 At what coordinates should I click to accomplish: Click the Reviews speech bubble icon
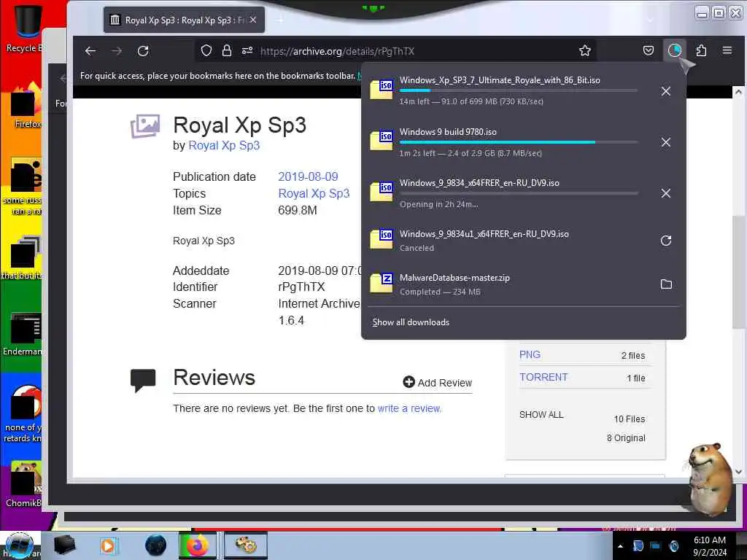click(143, 380)
